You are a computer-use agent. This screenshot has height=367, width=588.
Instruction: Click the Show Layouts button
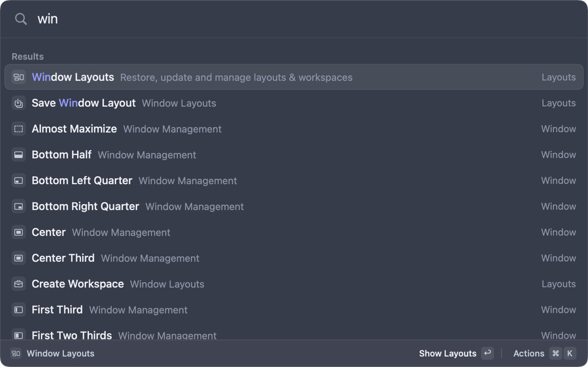pos(456,353)
